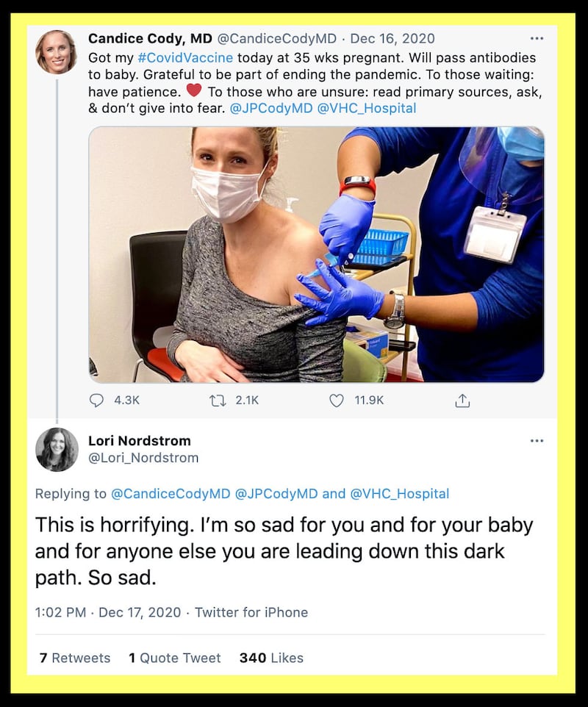Click the share upload icon
588x707 pixels.
[x=462, y=401]
